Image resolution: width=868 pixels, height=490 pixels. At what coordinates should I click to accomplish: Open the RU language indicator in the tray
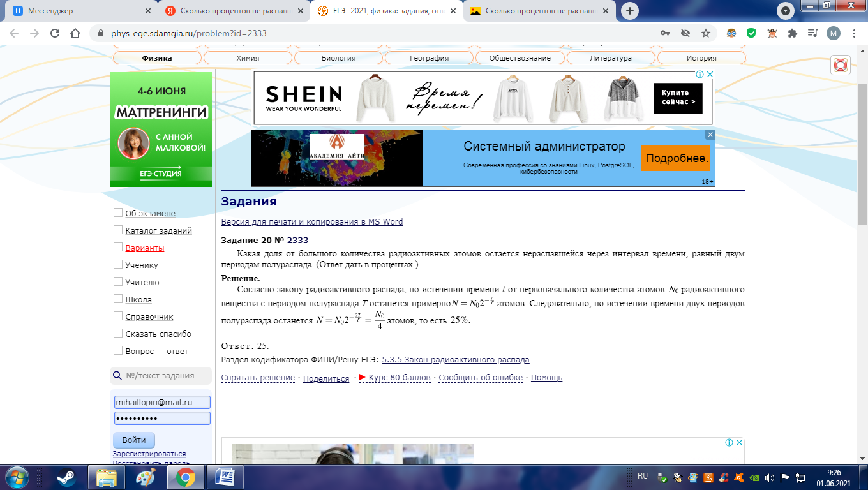pyautogui.click(x=643, y=476)
